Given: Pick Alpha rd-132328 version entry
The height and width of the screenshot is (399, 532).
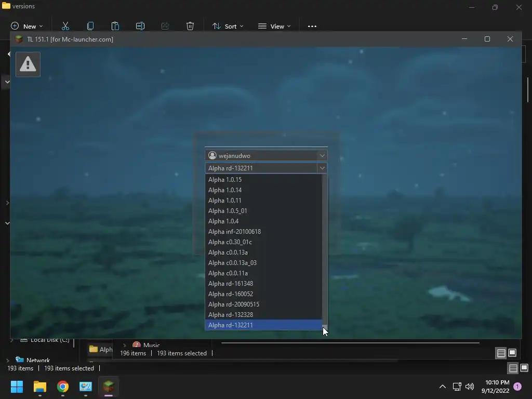Looking at the screenshot, I should [263, 315].
